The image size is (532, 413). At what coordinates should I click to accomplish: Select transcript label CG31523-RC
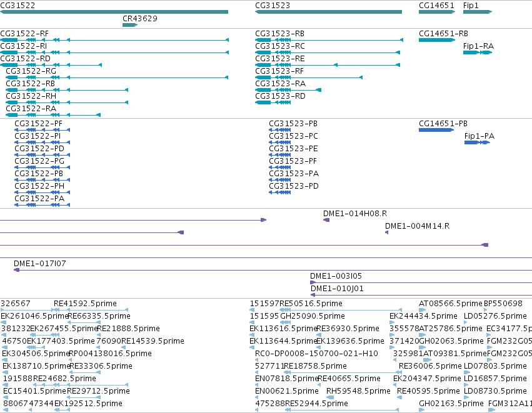click(280, 46)
